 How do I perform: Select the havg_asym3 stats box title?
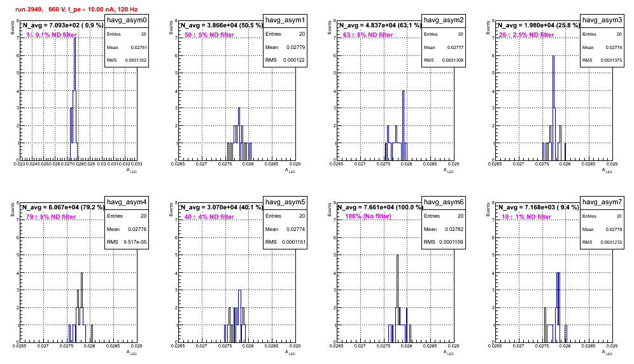click(x=602, y=20)
